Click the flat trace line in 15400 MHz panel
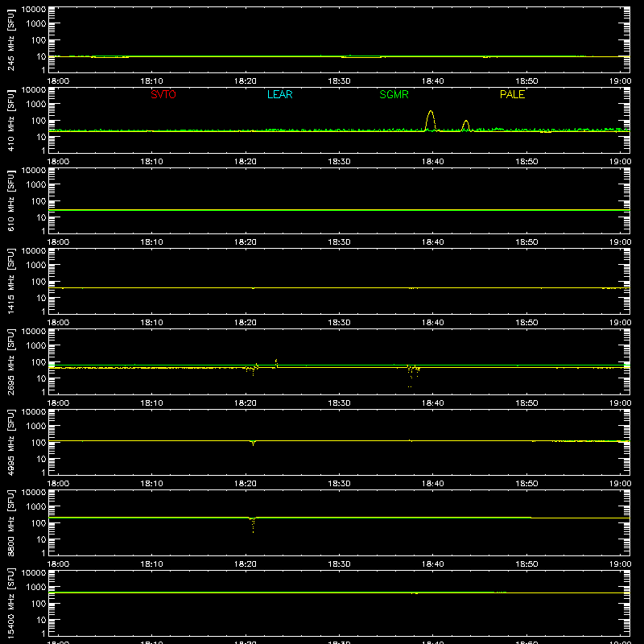Image resolution: width=644 pixels, height=644 pixels. (339, 592)
